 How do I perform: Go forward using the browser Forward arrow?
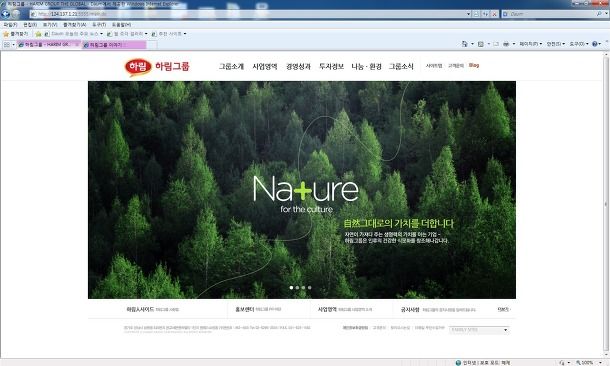pos(16,14)
